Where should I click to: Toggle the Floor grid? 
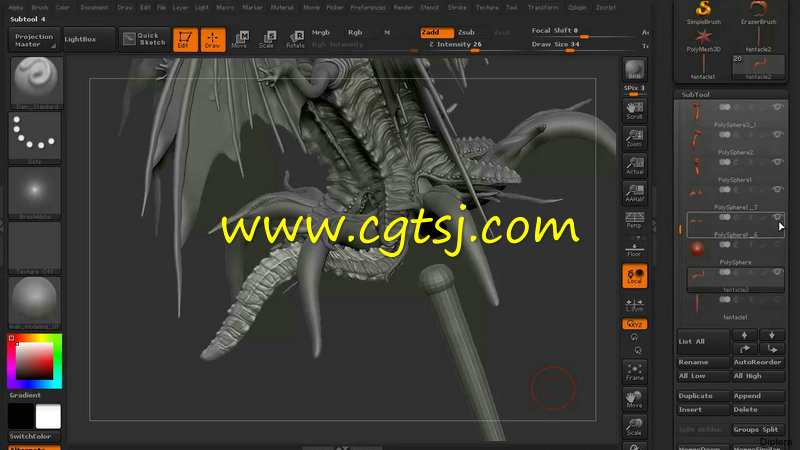[634, 249]
